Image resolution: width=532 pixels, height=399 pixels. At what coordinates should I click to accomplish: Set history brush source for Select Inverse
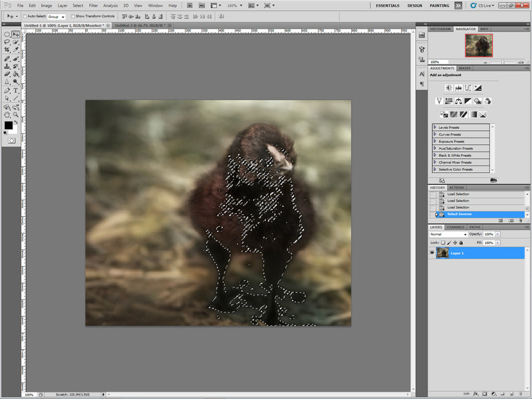pyautogui.click(x=432, y=214)
